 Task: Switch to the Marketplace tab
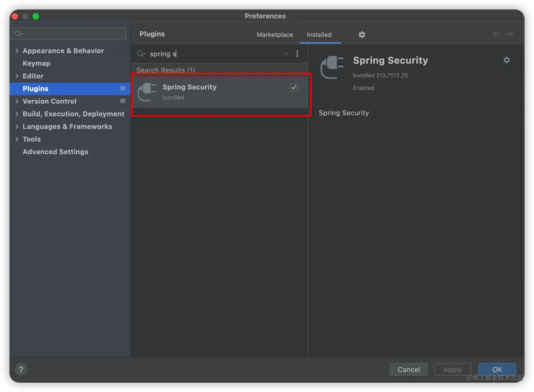[275, 35]
